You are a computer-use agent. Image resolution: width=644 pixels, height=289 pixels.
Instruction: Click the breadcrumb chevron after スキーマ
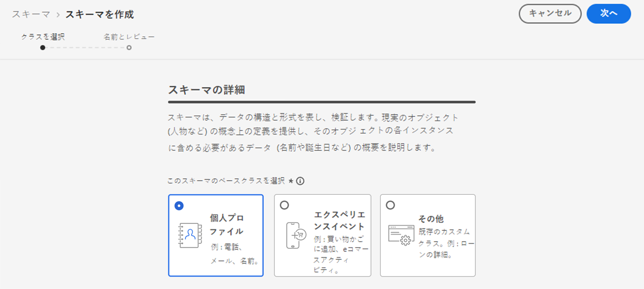(x=58, y=15)
